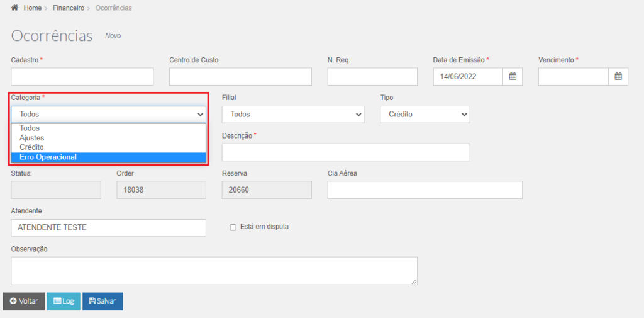644x318 pixels.
Task: Focus the Centro de Custo field
Action: tap(240, 77)
